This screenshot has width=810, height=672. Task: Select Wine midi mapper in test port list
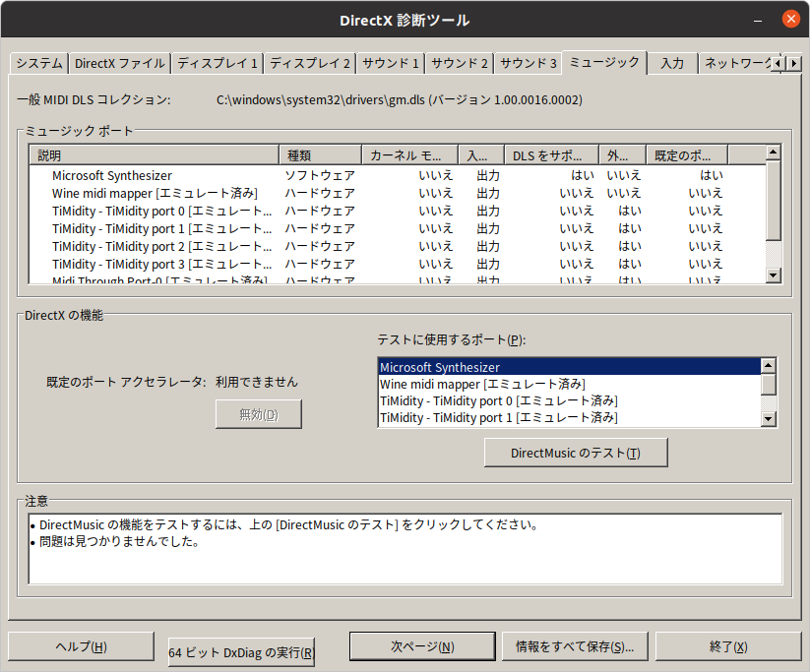(569, 385)
